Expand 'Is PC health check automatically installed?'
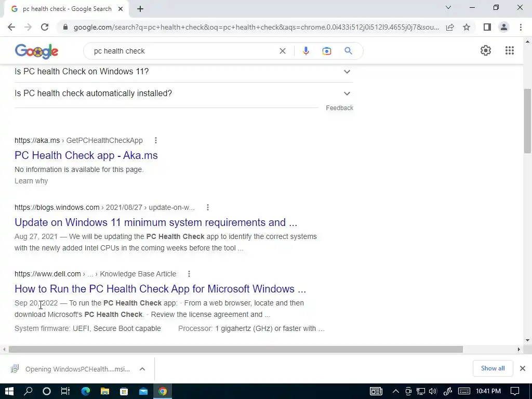 183,94
